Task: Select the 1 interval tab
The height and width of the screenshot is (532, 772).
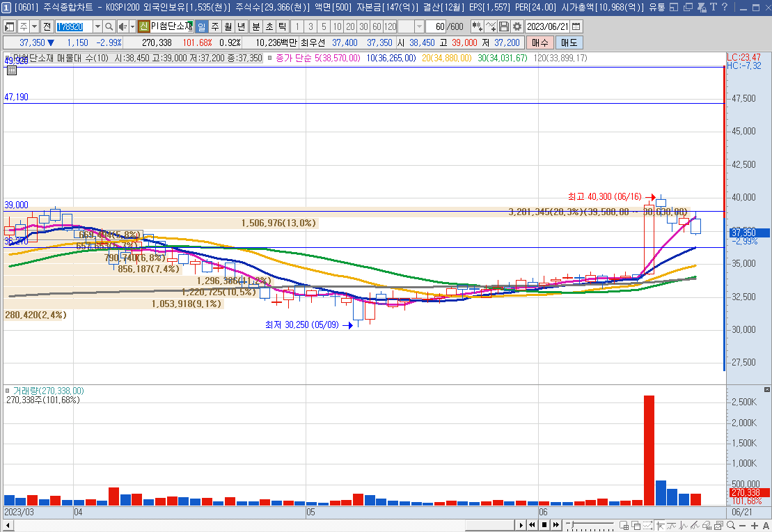Action: 297,26
